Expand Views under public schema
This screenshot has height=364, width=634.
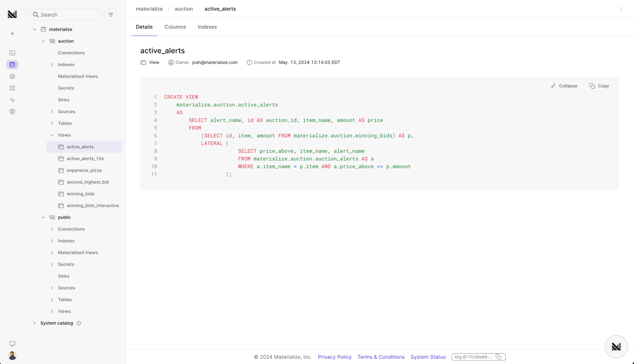point(52,311)
